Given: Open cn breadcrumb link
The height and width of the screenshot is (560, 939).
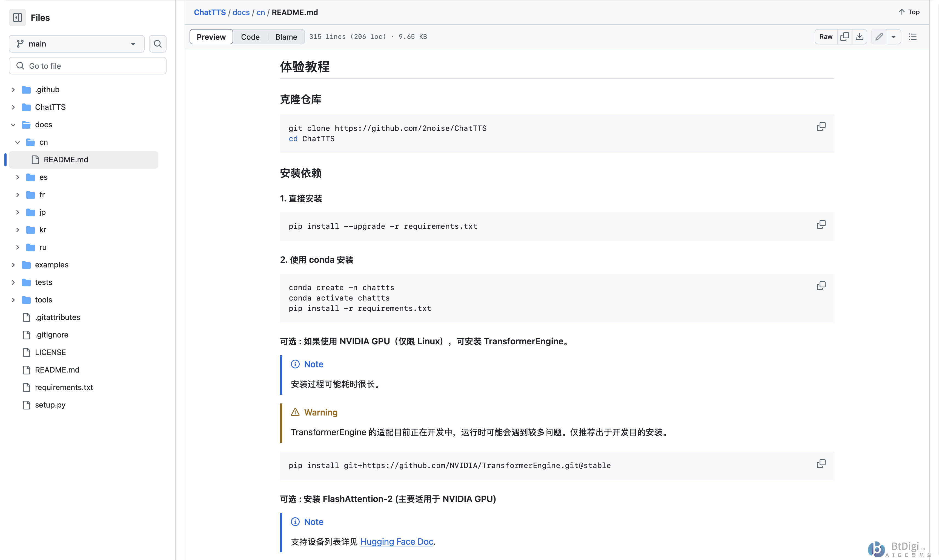Looking at the screenshot, I should pyautogui.click(x=260, y=12).
